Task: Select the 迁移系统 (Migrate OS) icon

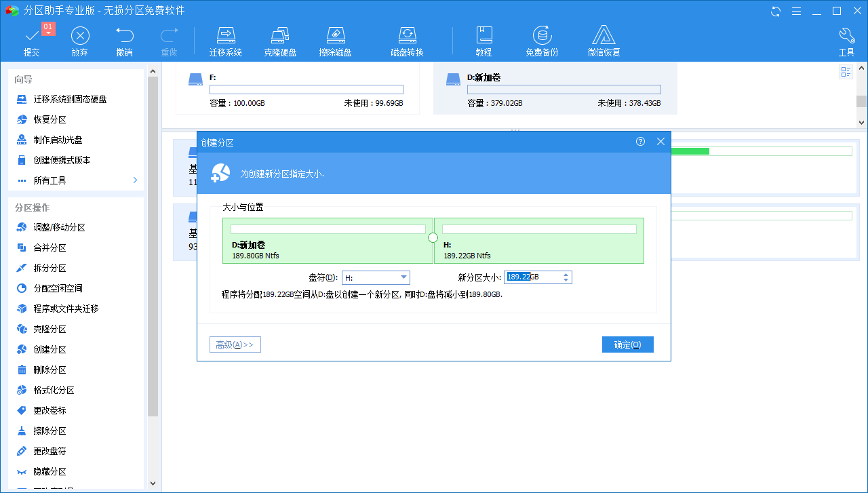Action: [226, 40]
